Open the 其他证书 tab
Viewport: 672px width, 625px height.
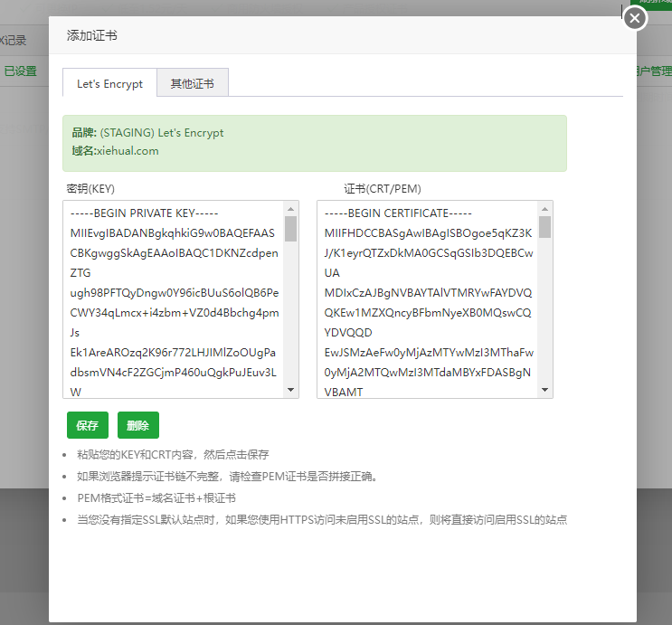point(192,83)
